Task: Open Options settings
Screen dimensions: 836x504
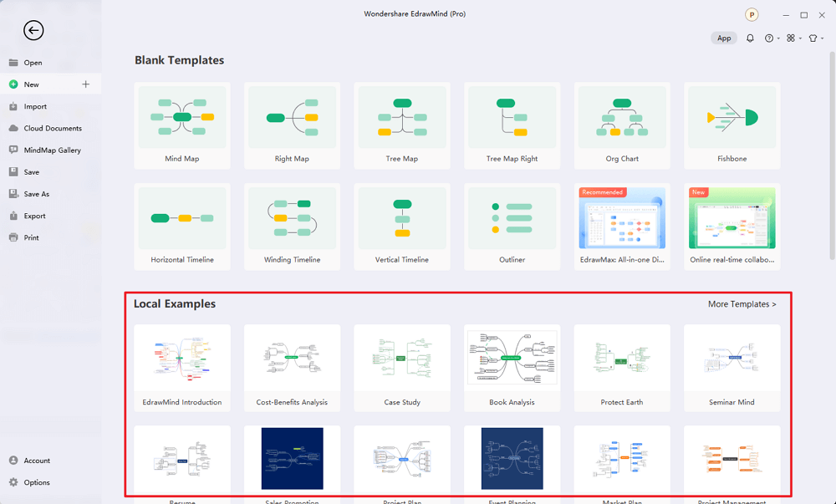Action: [51, 482]
